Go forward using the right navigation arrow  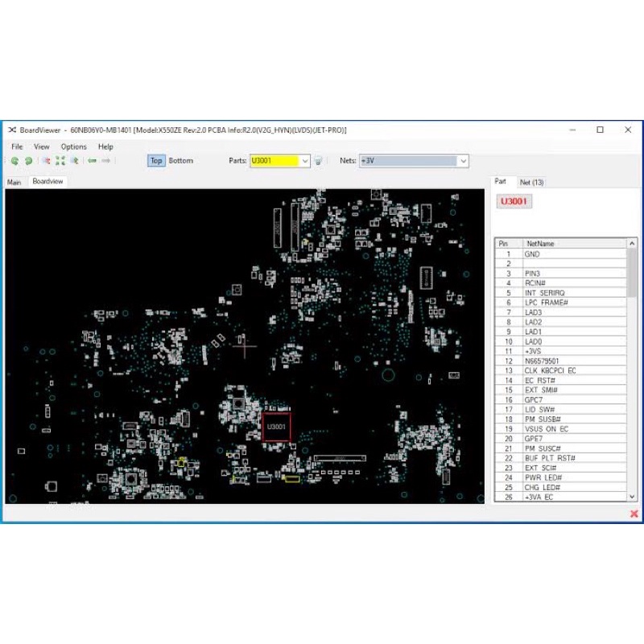[x=105, y=161]
